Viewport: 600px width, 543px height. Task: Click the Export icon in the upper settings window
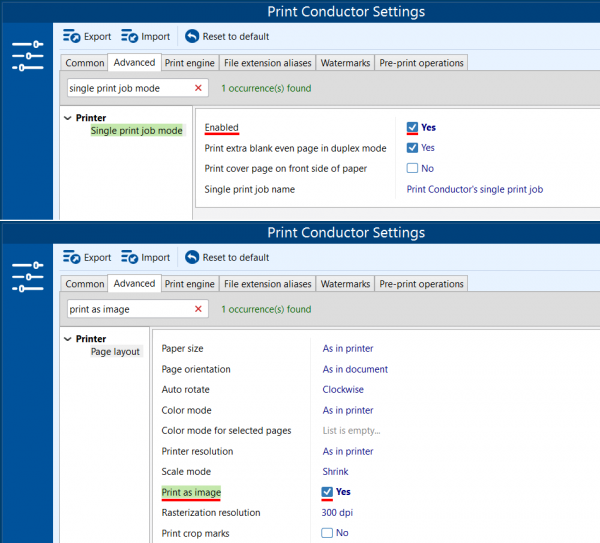72,36
